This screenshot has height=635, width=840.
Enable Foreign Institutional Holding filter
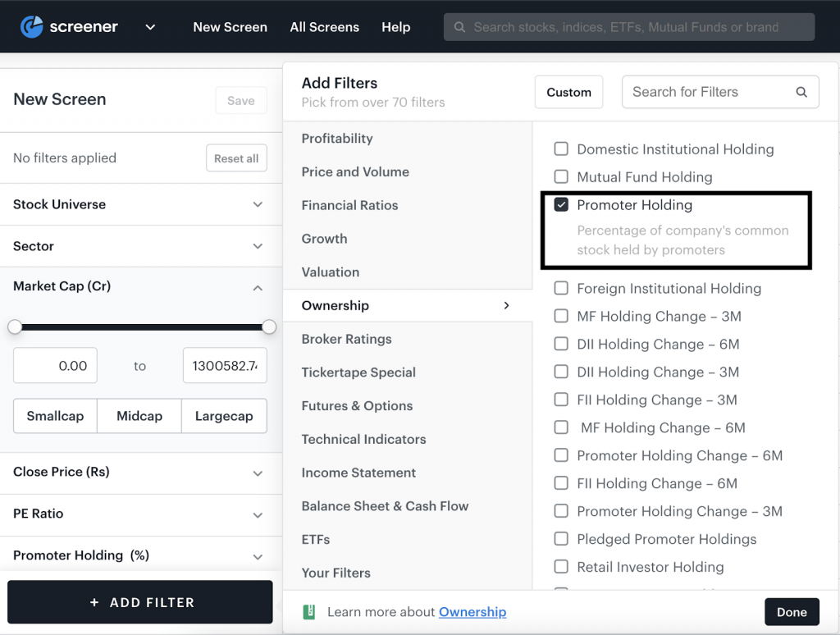pos(561,288)
